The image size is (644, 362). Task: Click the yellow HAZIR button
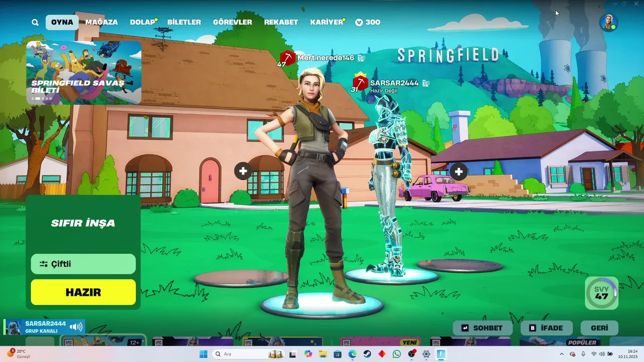(x=83, y=292)
